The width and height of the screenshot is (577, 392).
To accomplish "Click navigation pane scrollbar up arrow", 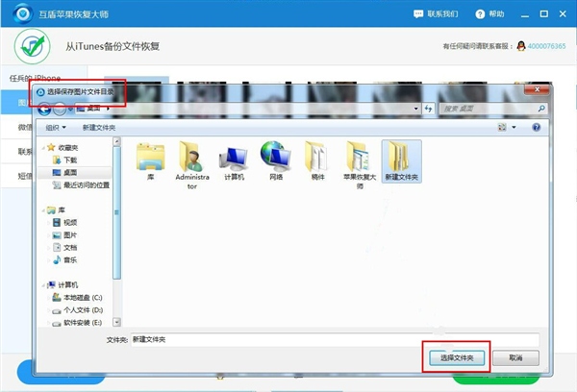I will [116, 141].
